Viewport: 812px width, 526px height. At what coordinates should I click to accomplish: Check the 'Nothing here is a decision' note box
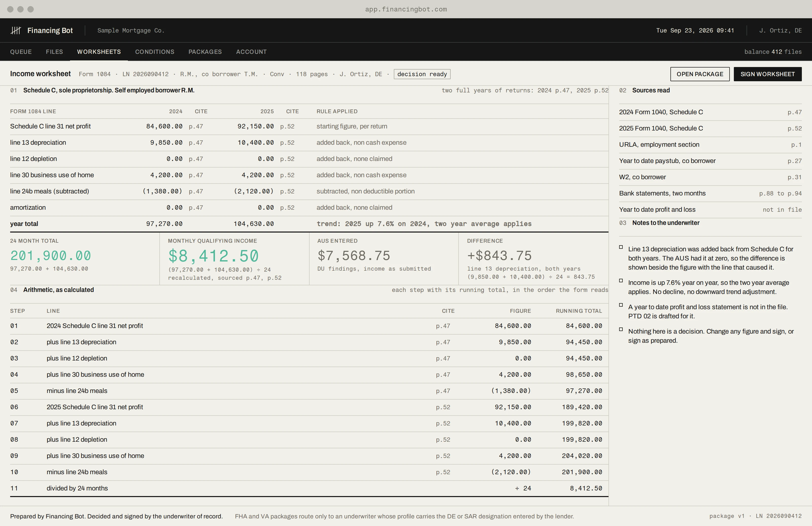621,330
